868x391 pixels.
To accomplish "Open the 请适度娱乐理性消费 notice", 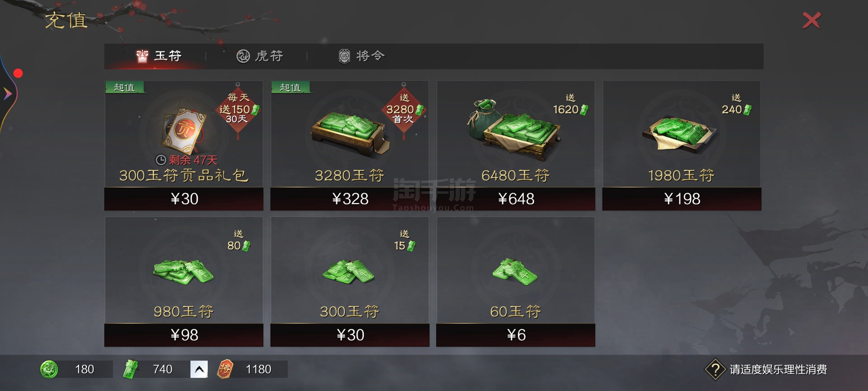I will tap(778, 370).
